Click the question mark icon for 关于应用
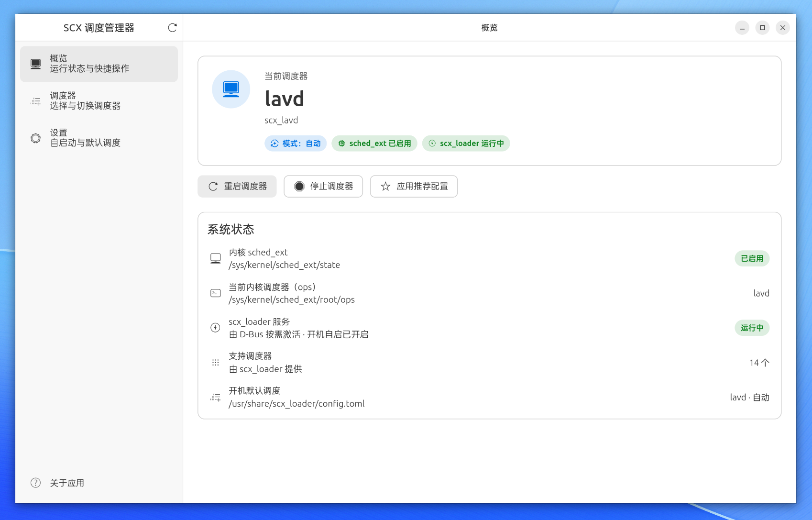 pyautogui.click(x=35, y=483)
